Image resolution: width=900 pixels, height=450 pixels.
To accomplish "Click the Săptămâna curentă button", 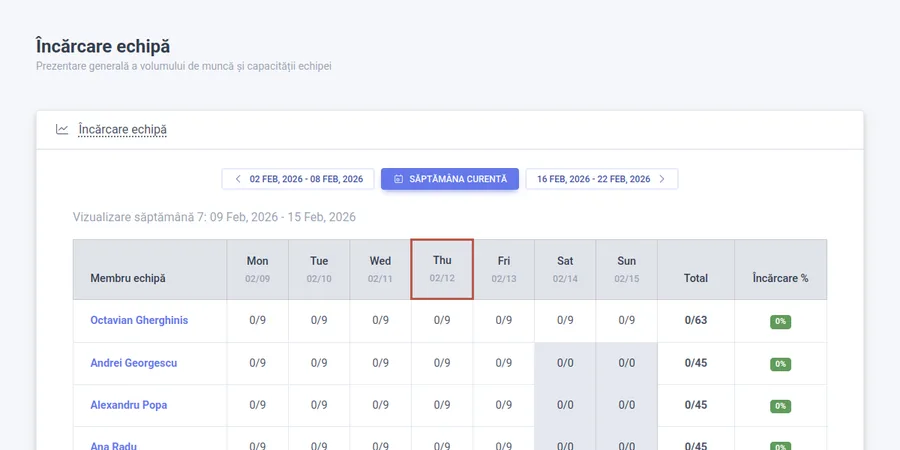I will [450, 179].
